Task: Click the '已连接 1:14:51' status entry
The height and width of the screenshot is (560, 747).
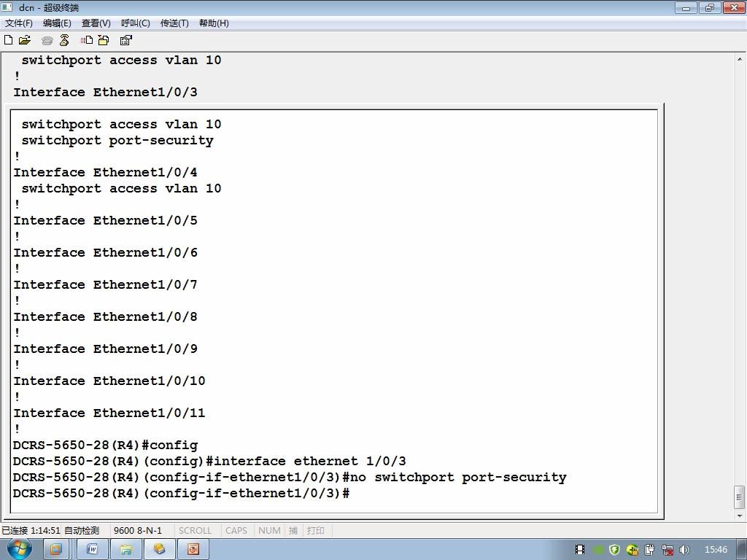Action: [31, 531]
